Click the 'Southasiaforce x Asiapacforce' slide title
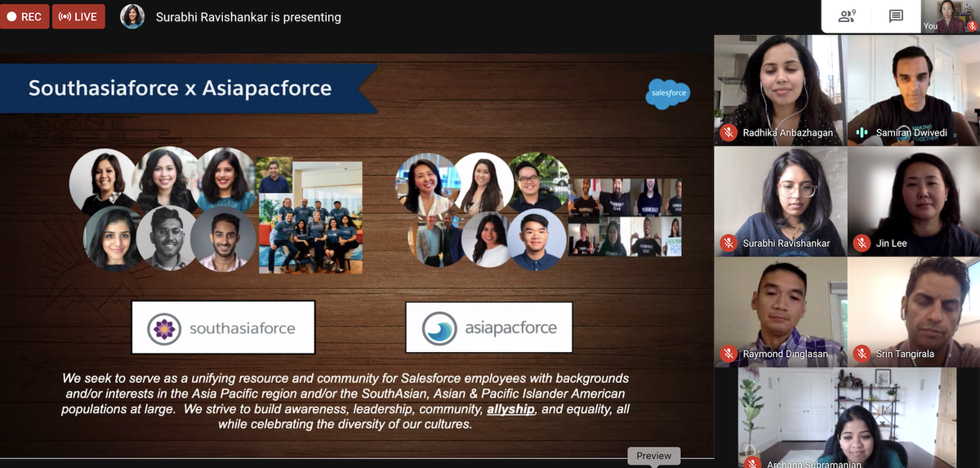This screenshot has width=980, height=468. pyautogui.click(x=180, y=88)
